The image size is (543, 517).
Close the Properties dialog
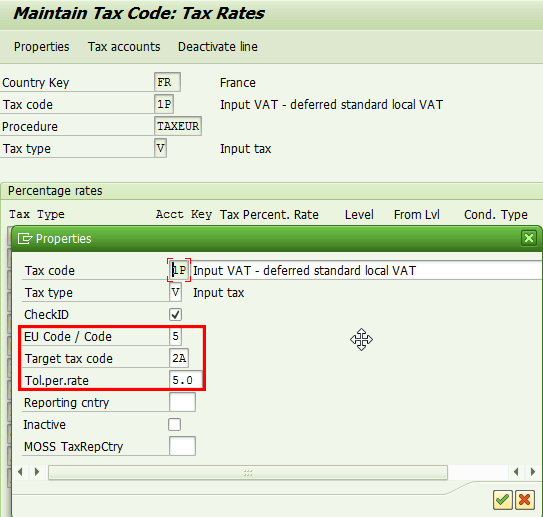(x=529, y=238)
